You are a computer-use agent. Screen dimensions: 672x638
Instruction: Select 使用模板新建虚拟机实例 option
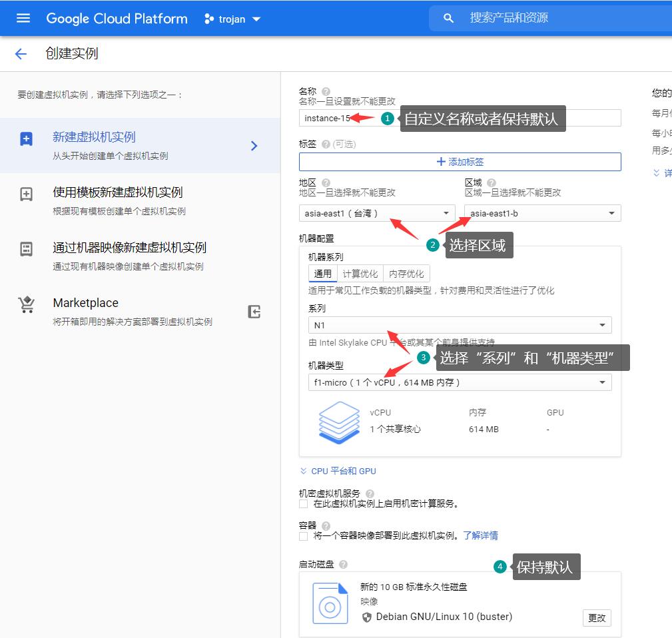coord(140,200)
